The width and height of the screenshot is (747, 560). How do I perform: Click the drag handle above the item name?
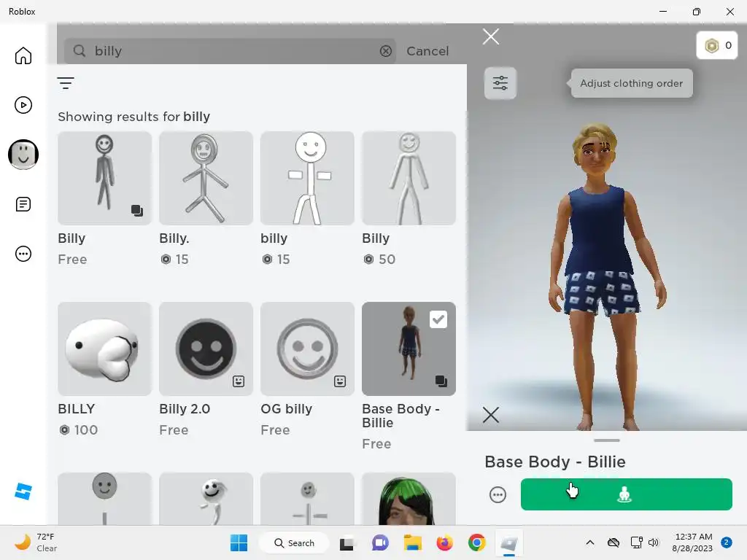pos(606,440)
